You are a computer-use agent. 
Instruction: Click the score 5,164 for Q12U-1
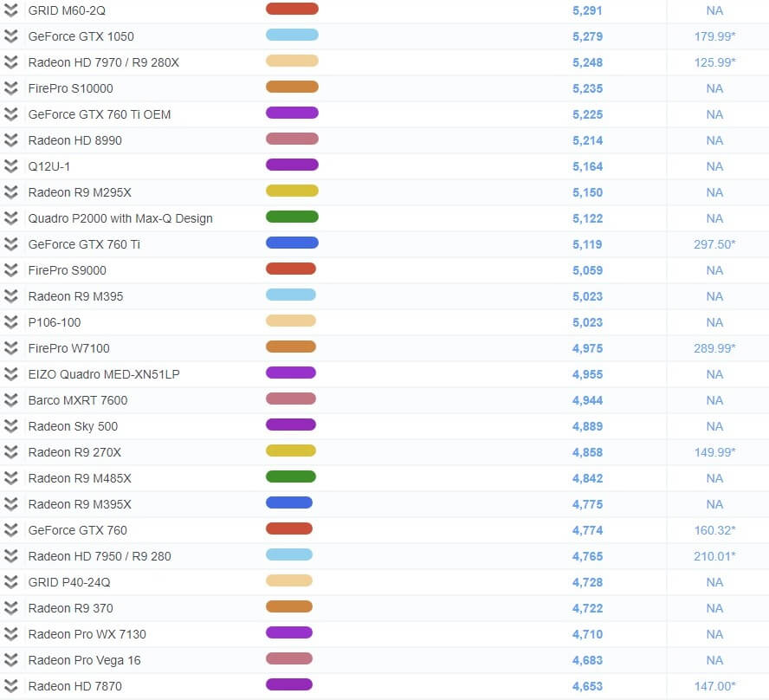[x=587, y=167]
